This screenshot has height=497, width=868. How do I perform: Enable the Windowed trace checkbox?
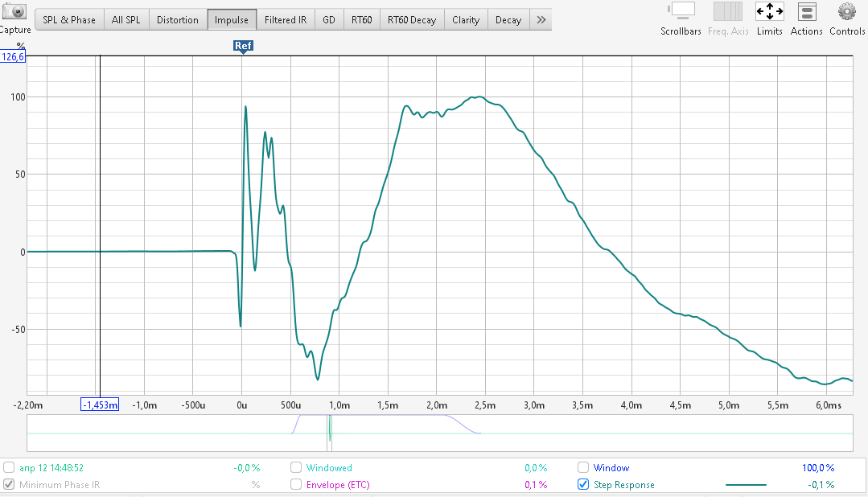296,467
